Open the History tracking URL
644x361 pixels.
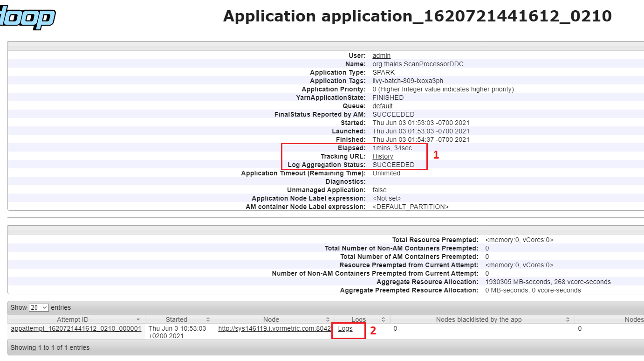click(383, 156)
